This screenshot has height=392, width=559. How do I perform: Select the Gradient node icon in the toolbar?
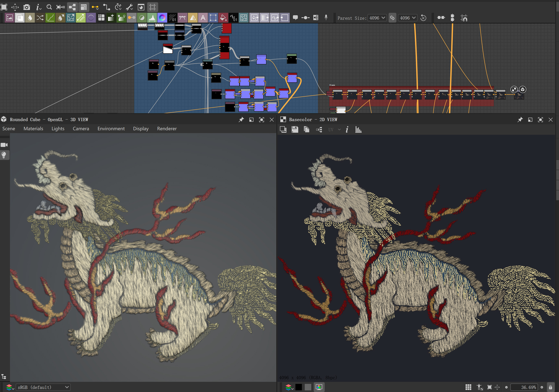click(112, 18)
